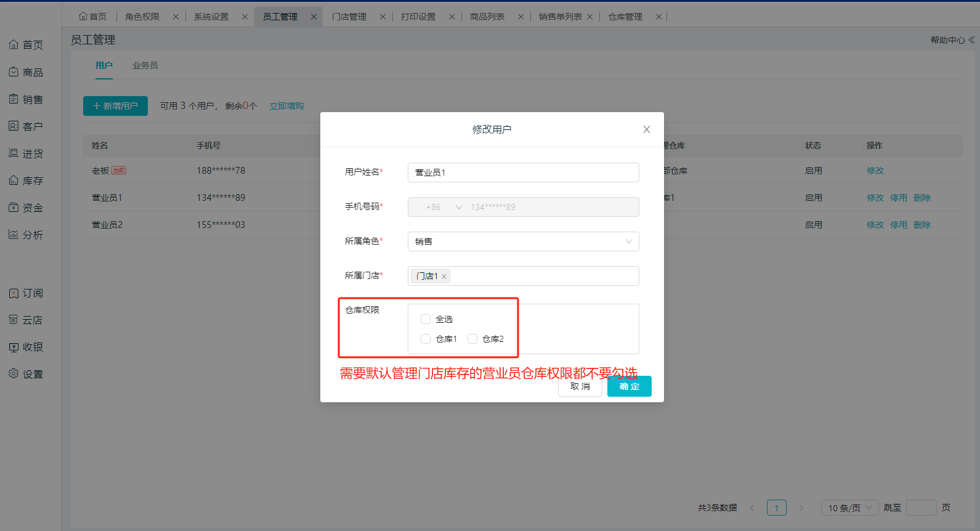Image resolution: width=980 pixels, height=531 pixels.
Task: Open the 10 条/页 page size dropdown
Action: tap(850, 508)
